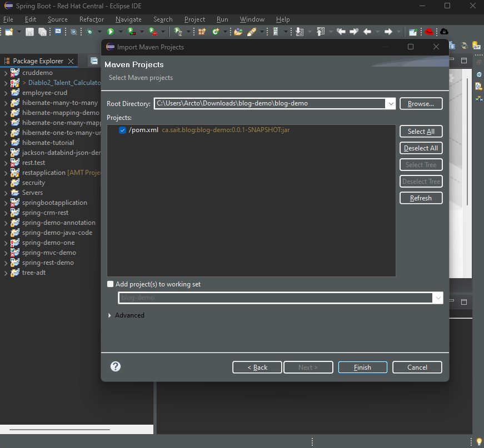This screenshot has height=448, width=484.
Task: Open the Help menu
Action: click(283, 19)
